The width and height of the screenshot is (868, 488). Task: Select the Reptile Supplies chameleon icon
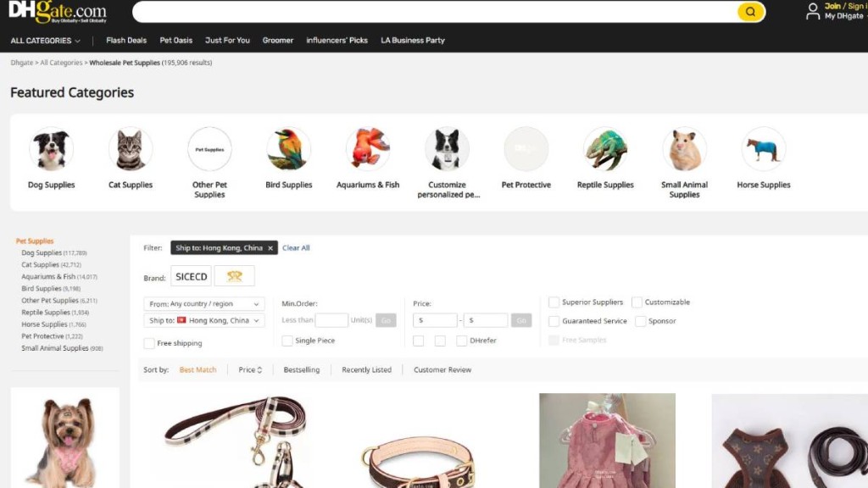click(x=605, y=150)
